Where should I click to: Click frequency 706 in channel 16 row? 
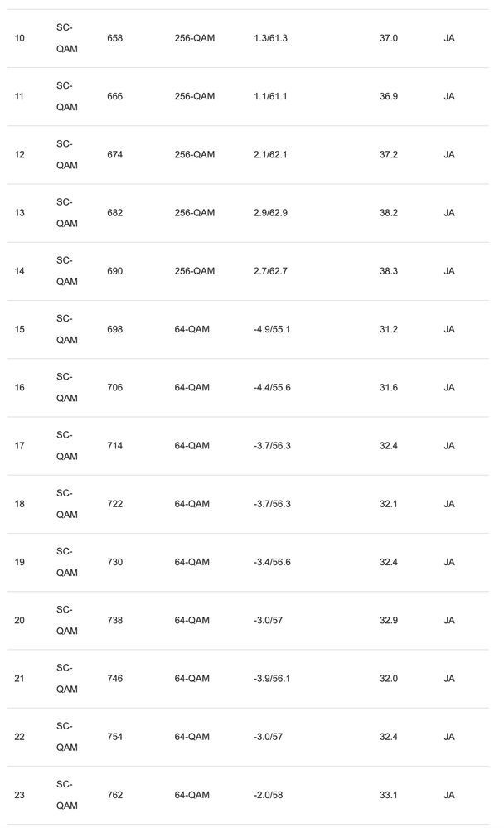pos(115,388)
